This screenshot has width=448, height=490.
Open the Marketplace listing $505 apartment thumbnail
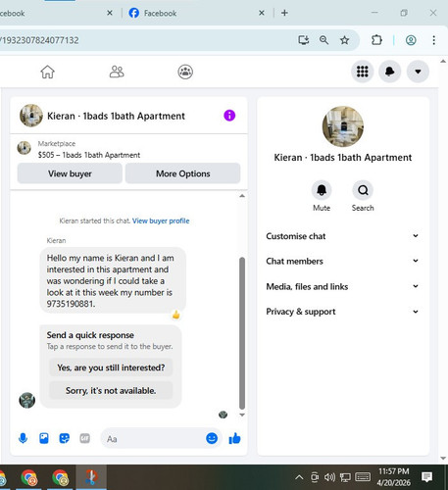(x=25, y=148)
